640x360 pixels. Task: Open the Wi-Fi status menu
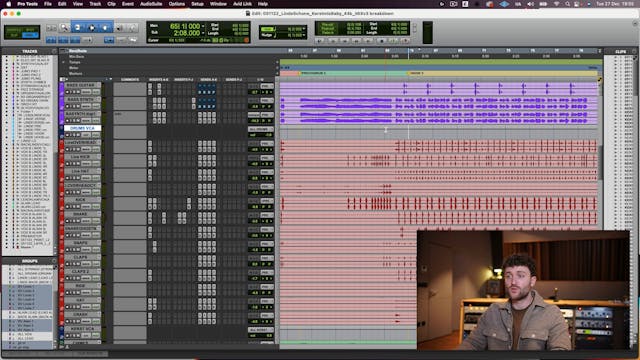556,4
